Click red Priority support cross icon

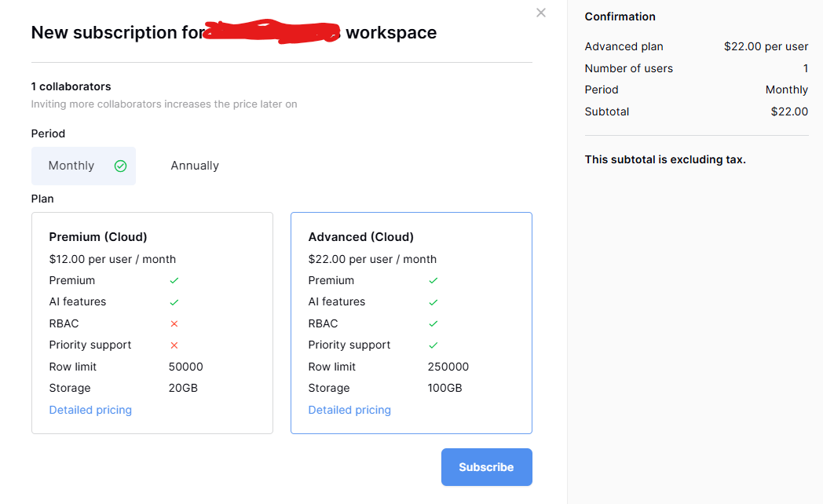coord(174,345)
